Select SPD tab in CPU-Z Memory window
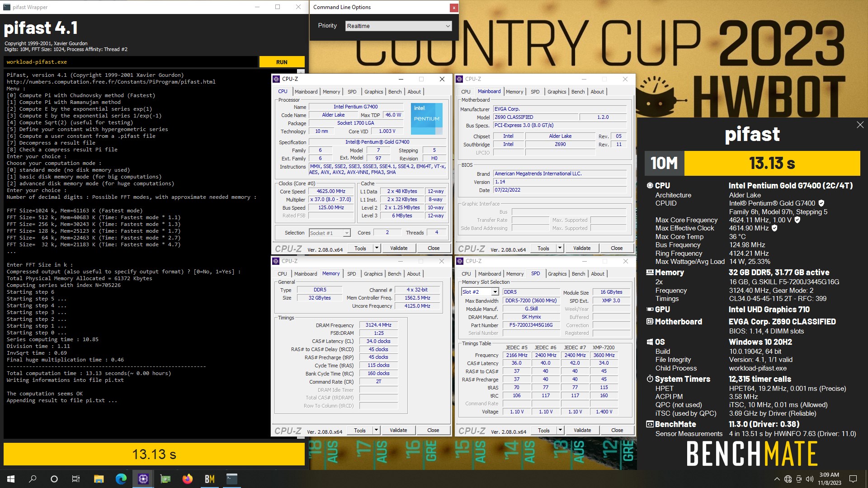Image resolution: width=868 pixels, height=488 pixels. pos(351,274)
